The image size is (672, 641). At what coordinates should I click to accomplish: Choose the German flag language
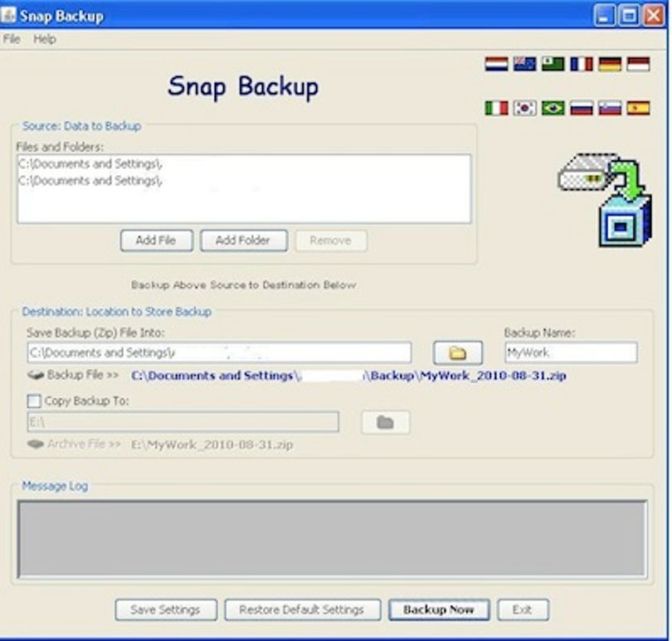[x=610, y=65]
